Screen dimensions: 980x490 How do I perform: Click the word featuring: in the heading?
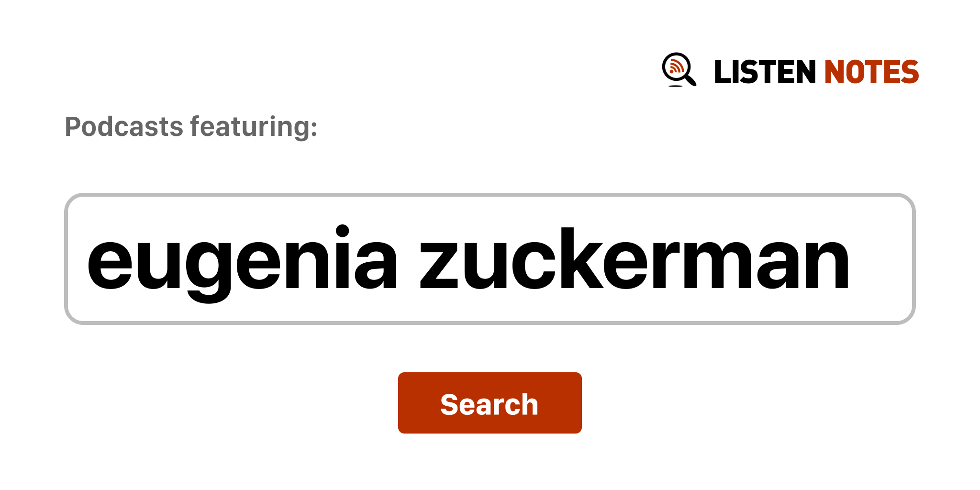tap(254, 127)
